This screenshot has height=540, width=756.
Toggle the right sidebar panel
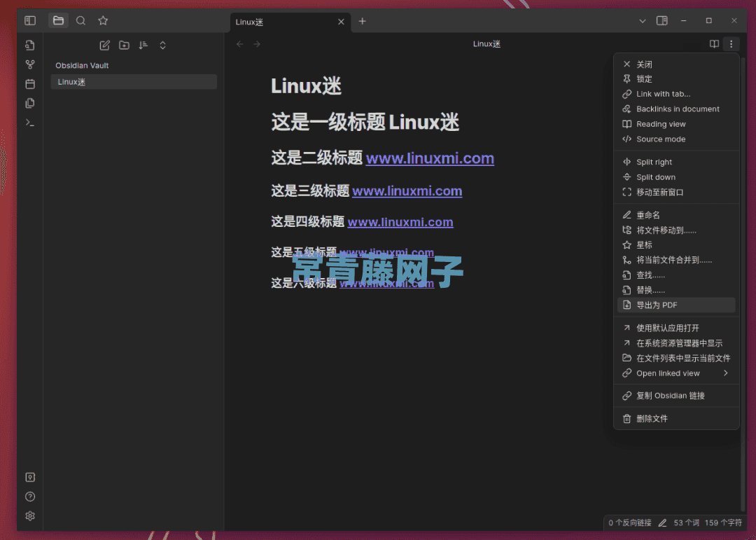662,21
